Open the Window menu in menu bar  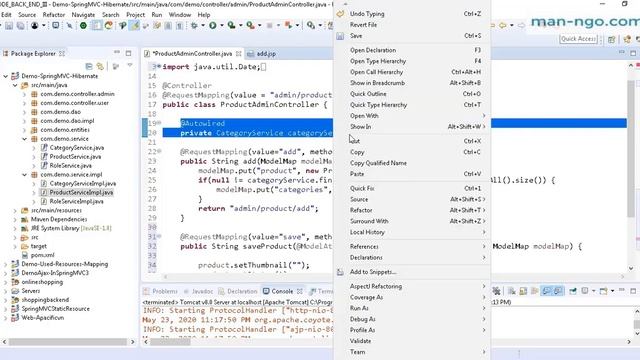180,15
